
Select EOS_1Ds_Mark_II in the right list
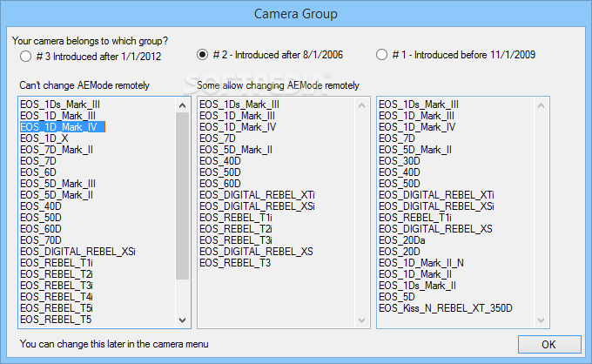click(x=418, y=286)
